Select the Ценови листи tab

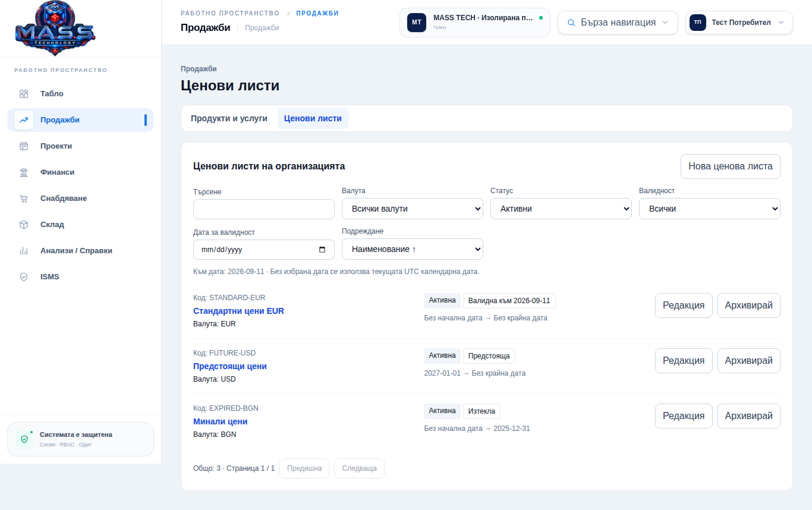click(x=313, y=118)
